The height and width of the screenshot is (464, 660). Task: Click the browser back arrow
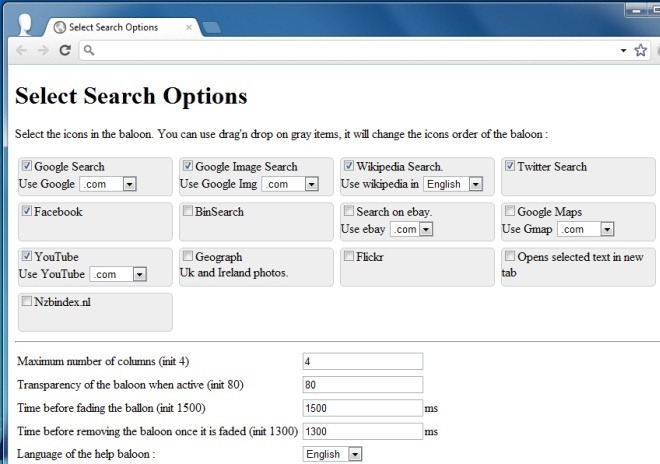(21, 51)
